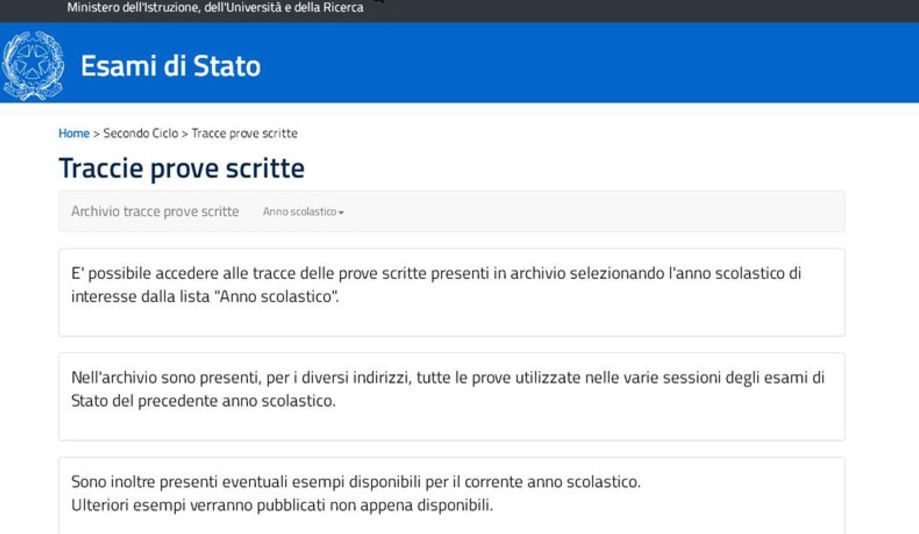Open the Anno scolastico dropdown

(x=303, y=212)
